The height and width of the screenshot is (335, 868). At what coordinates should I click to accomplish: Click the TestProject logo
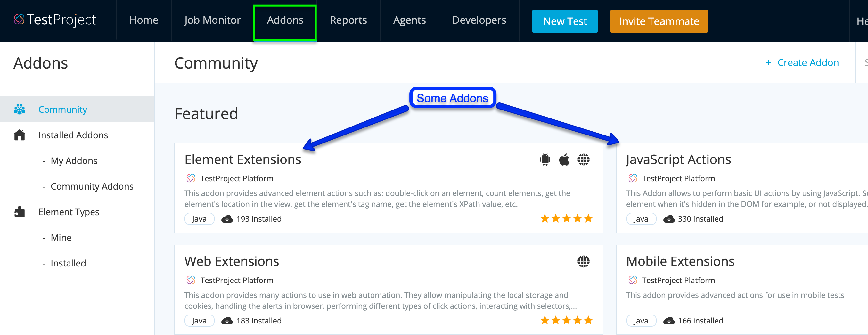pos(55,20)
